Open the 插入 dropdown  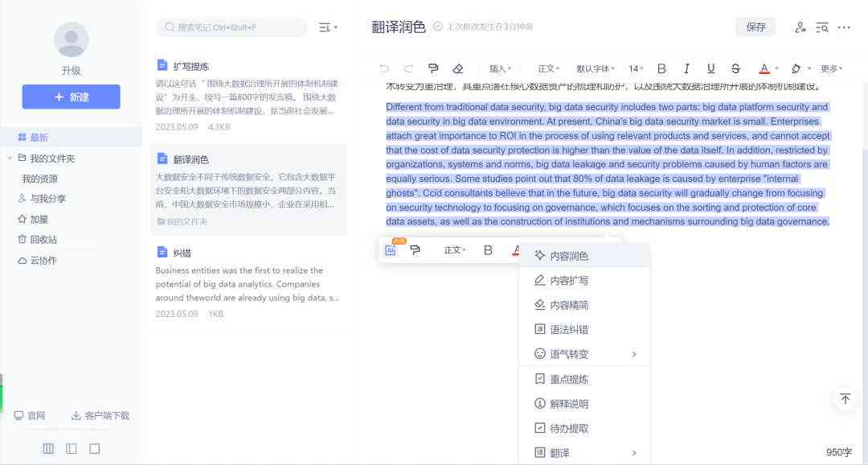click(x=501, y=68)
